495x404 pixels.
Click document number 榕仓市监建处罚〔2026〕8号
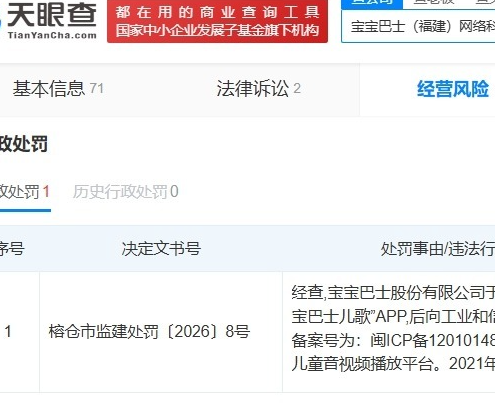click(149, 332)
